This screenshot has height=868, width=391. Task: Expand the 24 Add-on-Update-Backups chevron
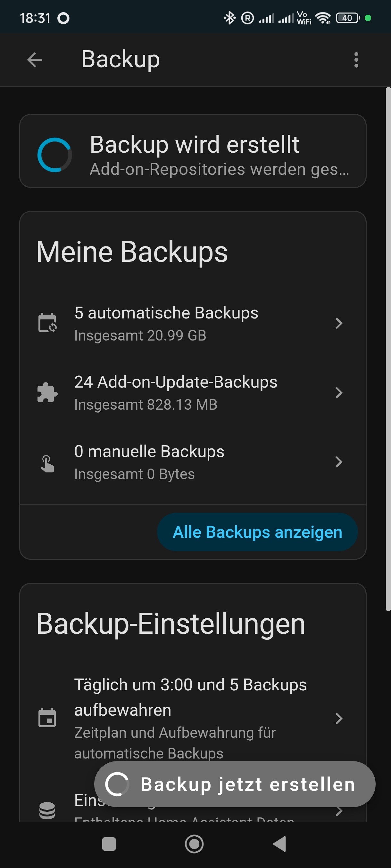[x=339, y=393]
